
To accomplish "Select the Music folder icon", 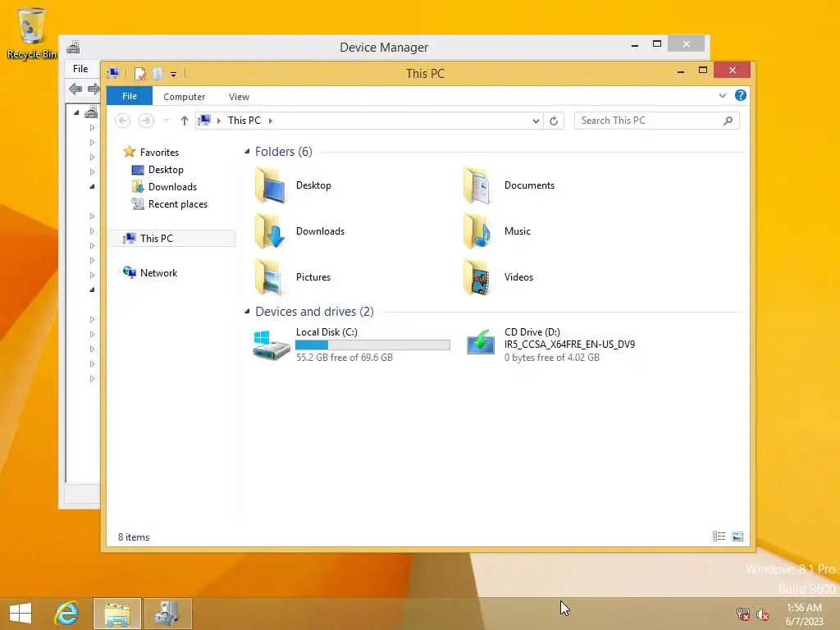I will coord(478,231).
